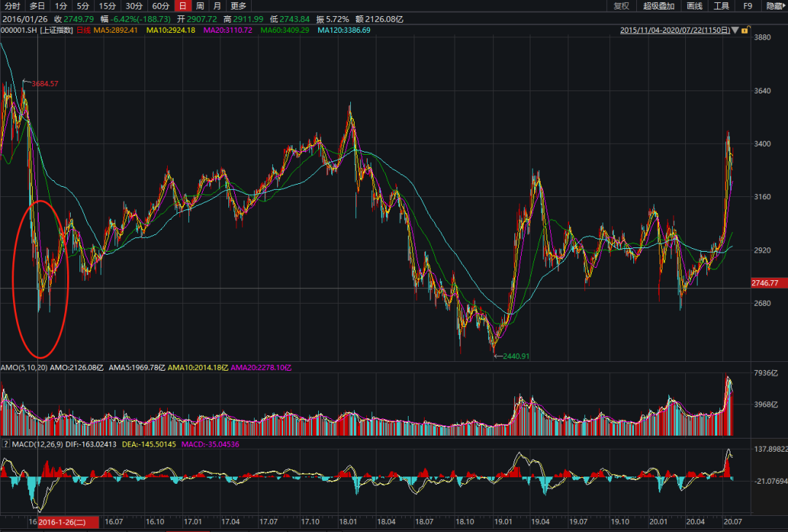Open the date range dropdown triangle

[x=735, y=30]
